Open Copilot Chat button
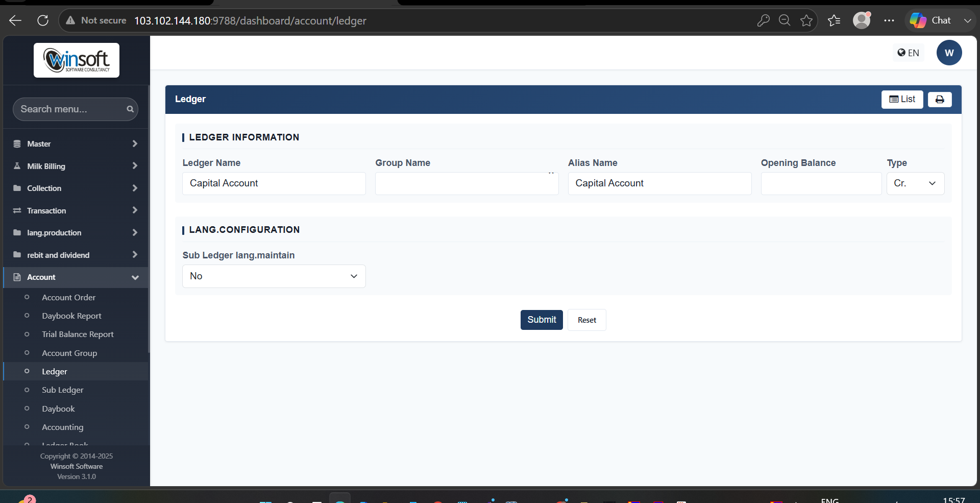The width and height of the screenshot is (980, 503). (x=931, y=20)
